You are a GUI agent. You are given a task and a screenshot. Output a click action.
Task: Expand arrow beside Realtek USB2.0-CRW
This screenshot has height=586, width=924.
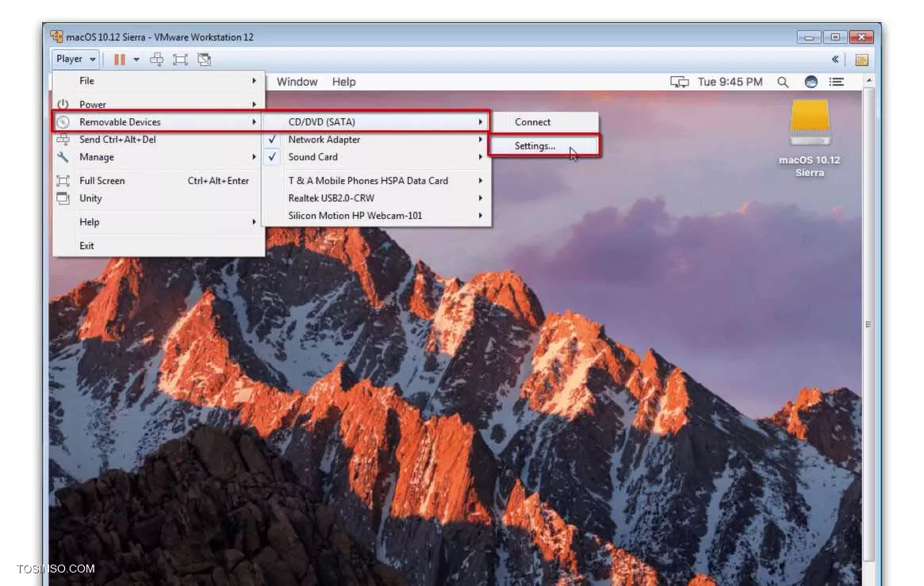point(481,198)
